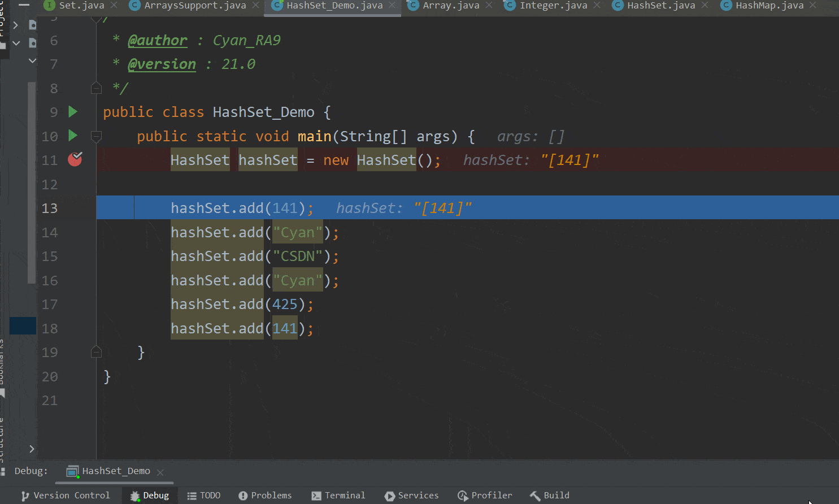839x504 pixels.
Task: Open the Version Control tool window
Action: tap(66, 496)
